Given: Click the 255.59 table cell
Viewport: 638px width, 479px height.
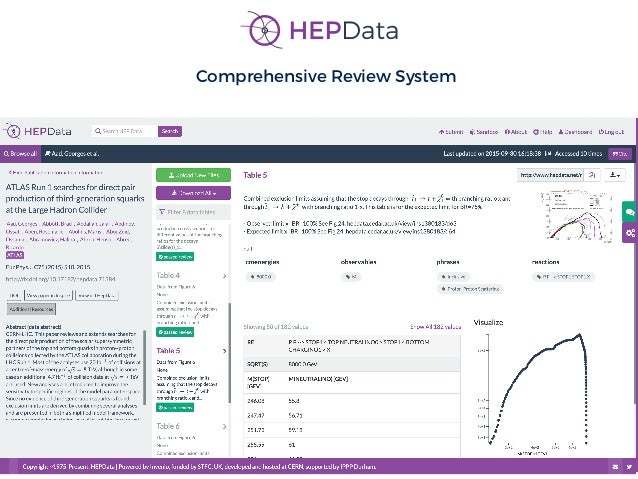Looking at the screenshot, I should tap(256, 445).
